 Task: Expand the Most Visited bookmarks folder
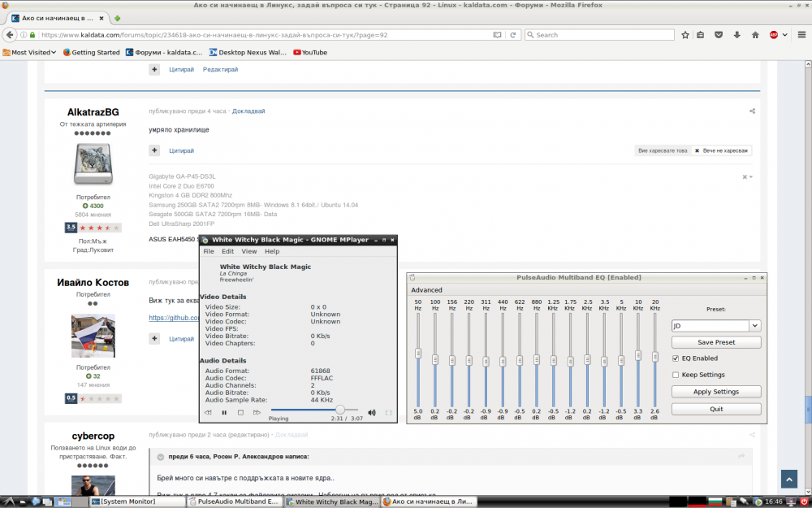pyautogui.click(x=29, y=52)
